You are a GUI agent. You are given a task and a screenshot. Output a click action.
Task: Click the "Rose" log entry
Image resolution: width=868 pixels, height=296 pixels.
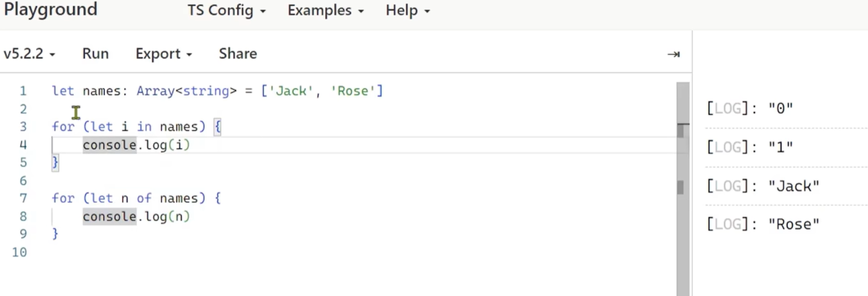coord(762,225)
